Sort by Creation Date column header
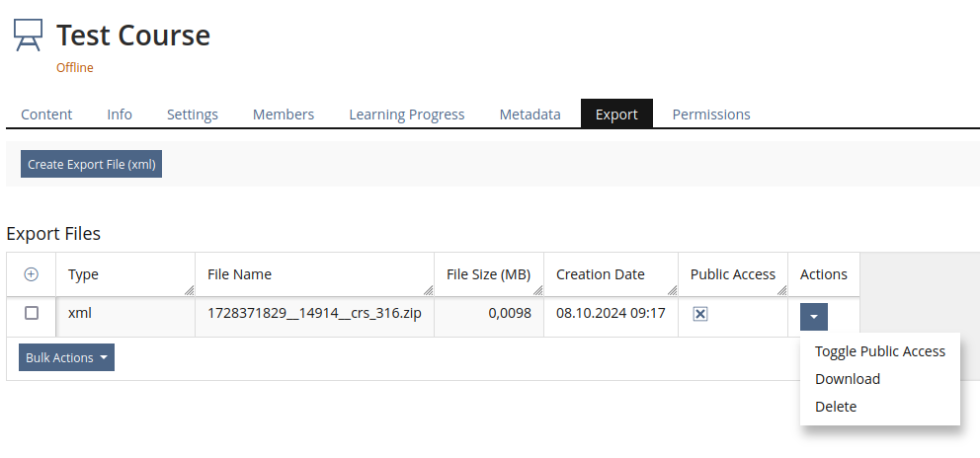This screenshot has height=458, width=980. 600,274
